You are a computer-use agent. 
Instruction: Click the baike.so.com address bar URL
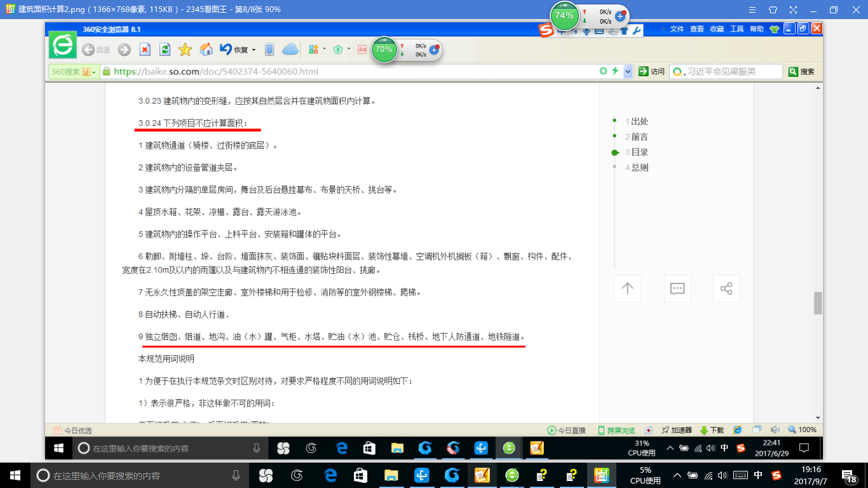pyautogui.click(x=216, y=72)
